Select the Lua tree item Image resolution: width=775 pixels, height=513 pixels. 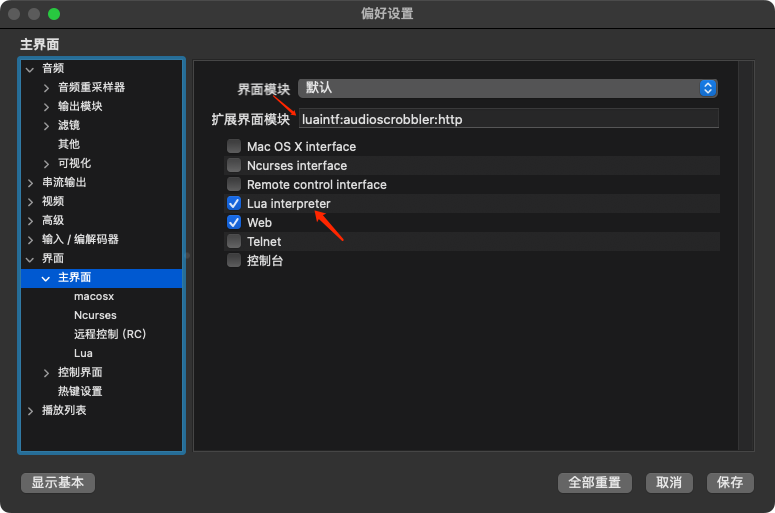83,353
